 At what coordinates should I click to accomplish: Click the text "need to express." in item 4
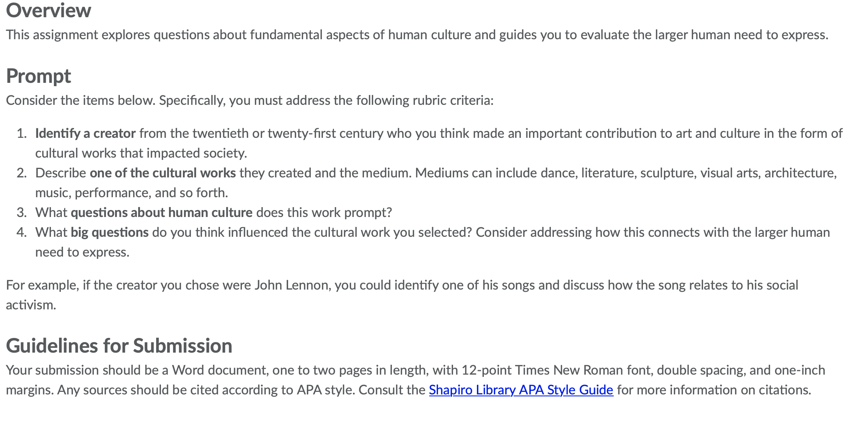click(x=82, y=252)
